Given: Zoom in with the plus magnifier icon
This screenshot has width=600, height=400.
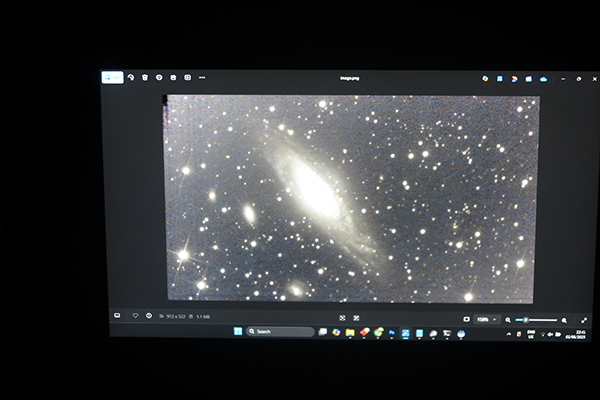Looking at the screenshot, I should (x=564, y=320).
